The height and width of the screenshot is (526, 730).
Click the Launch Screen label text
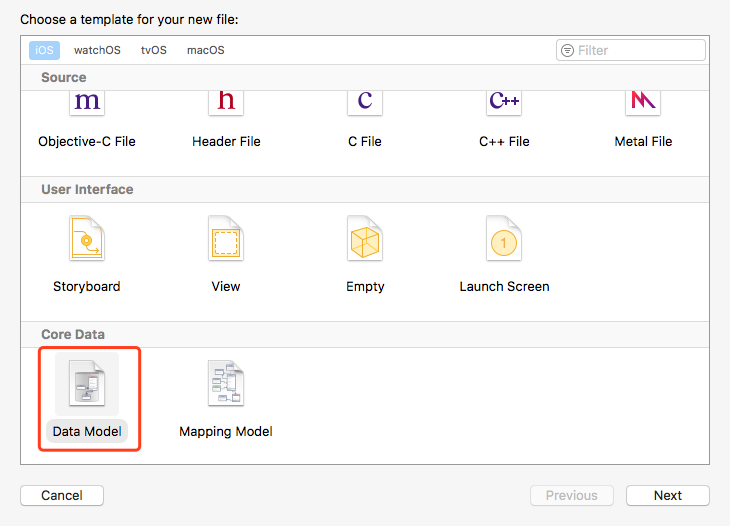(x=504, y=286)
